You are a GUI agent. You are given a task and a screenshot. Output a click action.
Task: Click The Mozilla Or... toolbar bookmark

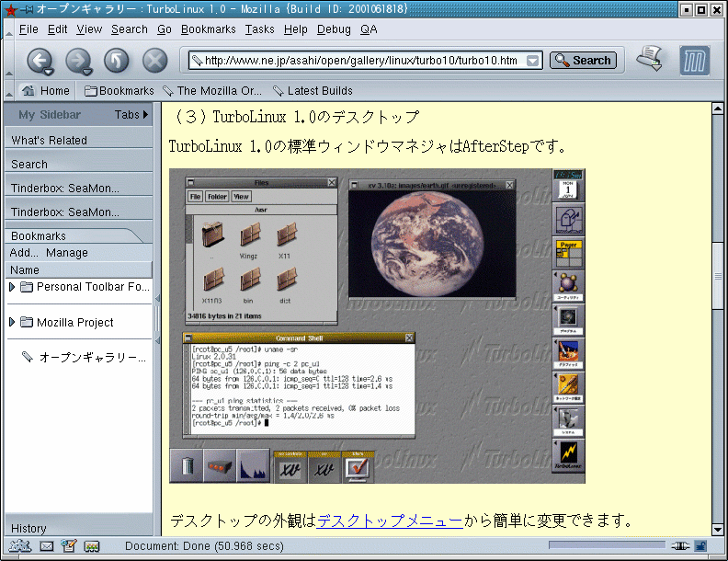click(212, 90)
